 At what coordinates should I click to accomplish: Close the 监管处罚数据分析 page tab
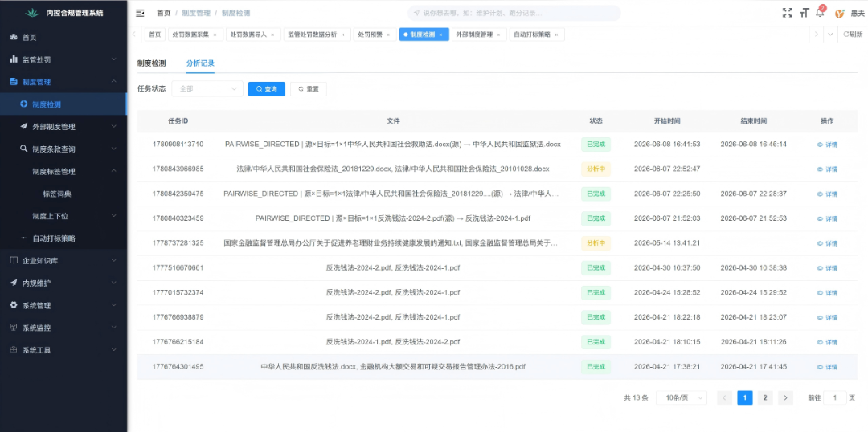342,35
